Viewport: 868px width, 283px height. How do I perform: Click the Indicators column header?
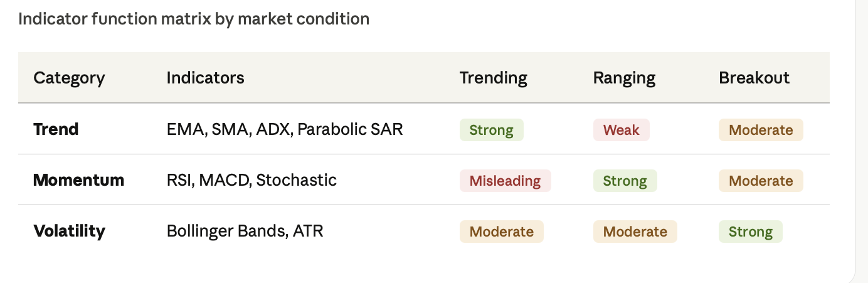(x=205, y=78)
